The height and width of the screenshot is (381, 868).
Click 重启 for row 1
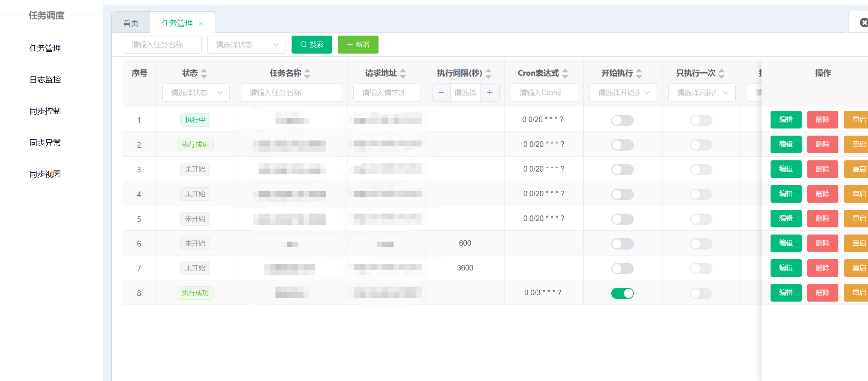(857, 120)
